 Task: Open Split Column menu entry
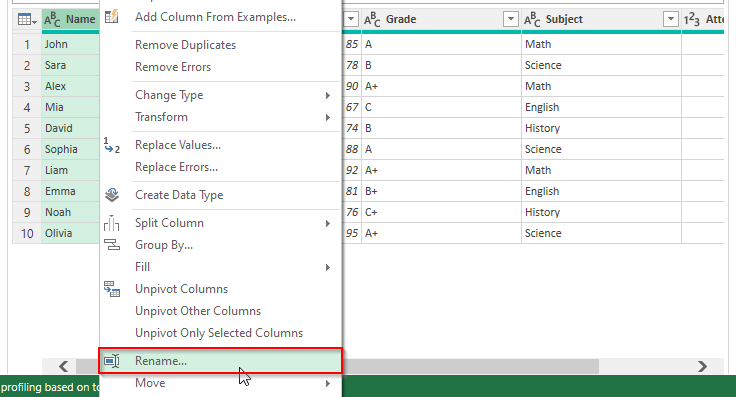221,223
